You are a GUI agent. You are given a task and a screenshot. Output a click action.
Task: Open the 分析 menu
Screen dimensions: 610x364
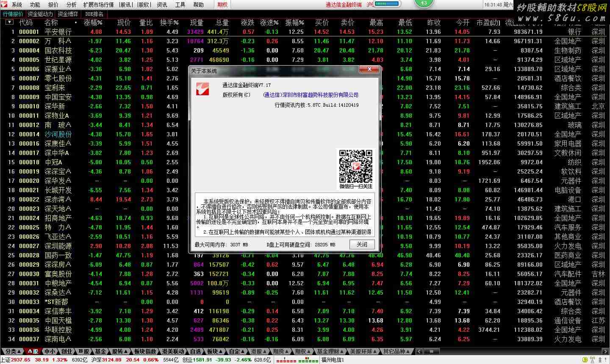(x=72, y=5)
